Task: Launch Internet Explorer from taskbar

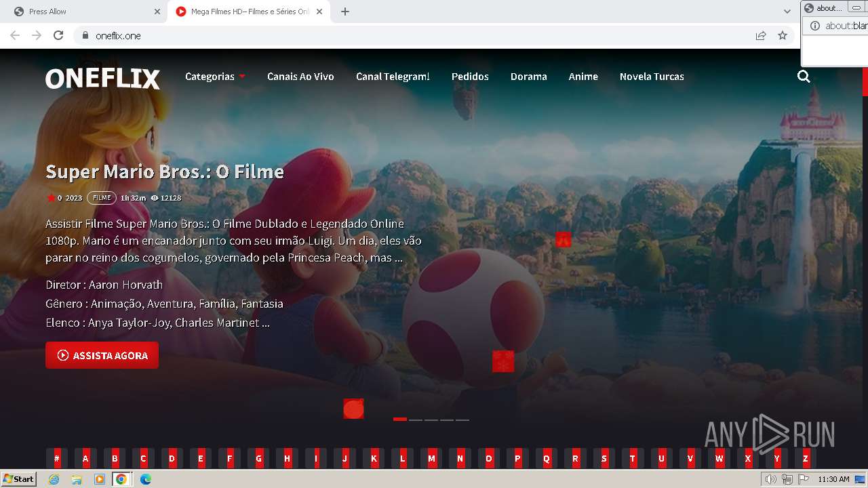Action: click(x=54, y=479)
